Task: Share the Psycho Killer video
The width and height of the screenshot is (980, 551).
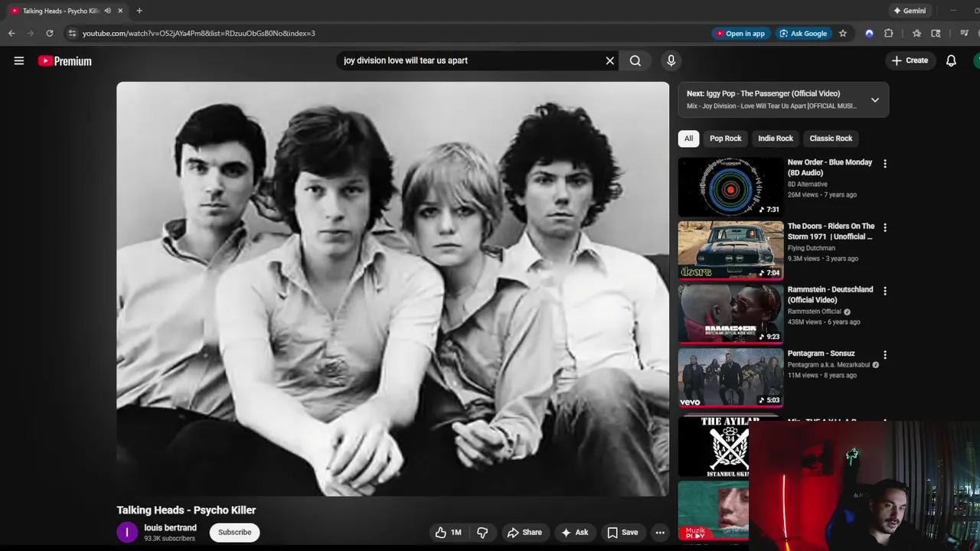Action: [524, 533]
